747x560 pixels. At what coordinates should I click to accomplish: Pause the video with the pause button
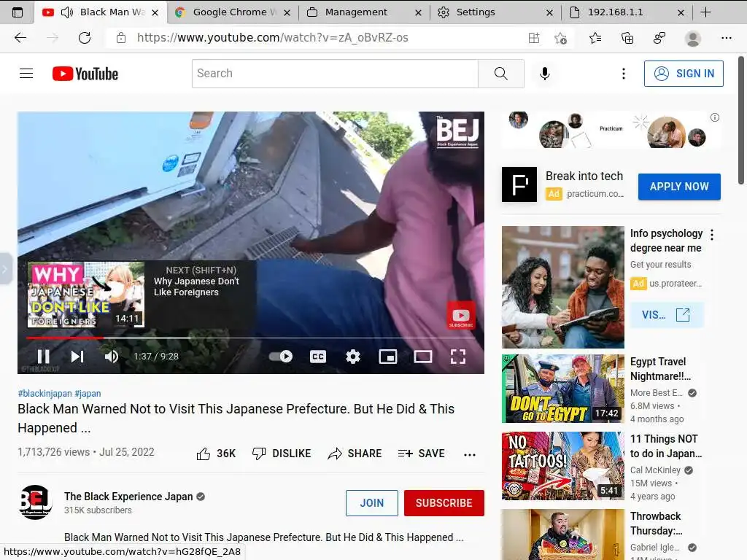coord(43,356)
